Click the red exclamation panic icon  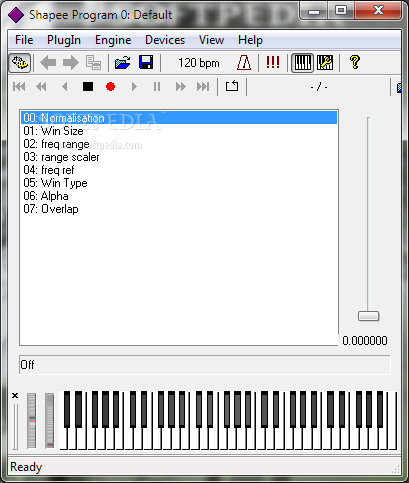[x=273, y=62]
